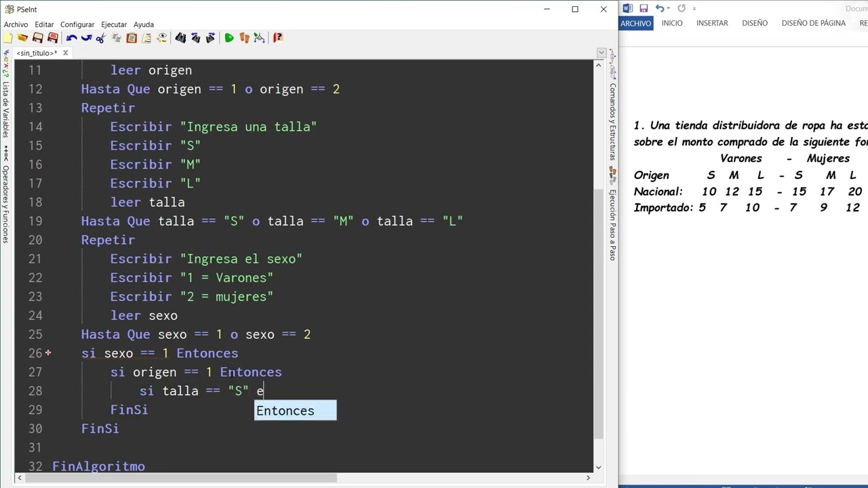
Task: Click the horizontal scrollbar right arrow
Action: coord(588,478)
